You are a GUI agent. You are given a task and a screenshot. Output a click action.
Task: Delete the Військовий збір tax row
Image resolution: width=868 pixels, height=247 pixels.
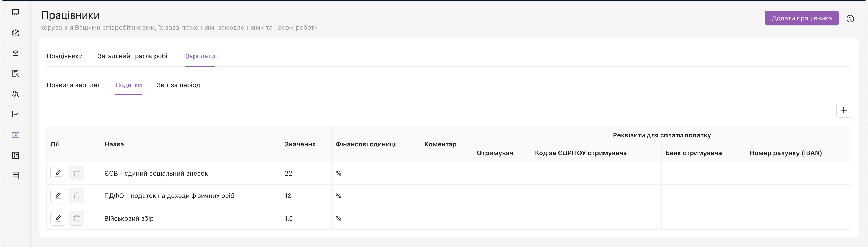[76, 218]
